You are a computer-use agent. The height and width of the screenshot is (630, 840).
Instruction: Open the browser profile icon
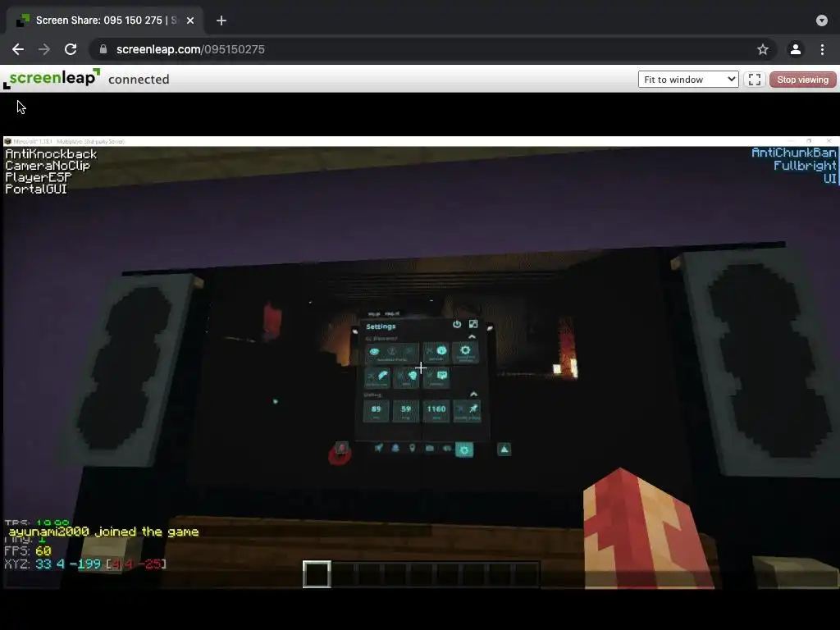796,49
